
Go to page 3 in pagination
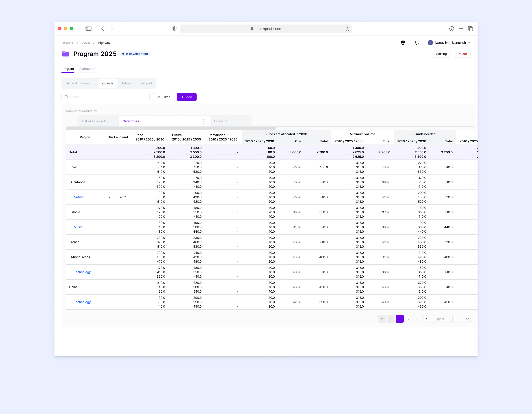pos(417,319)
